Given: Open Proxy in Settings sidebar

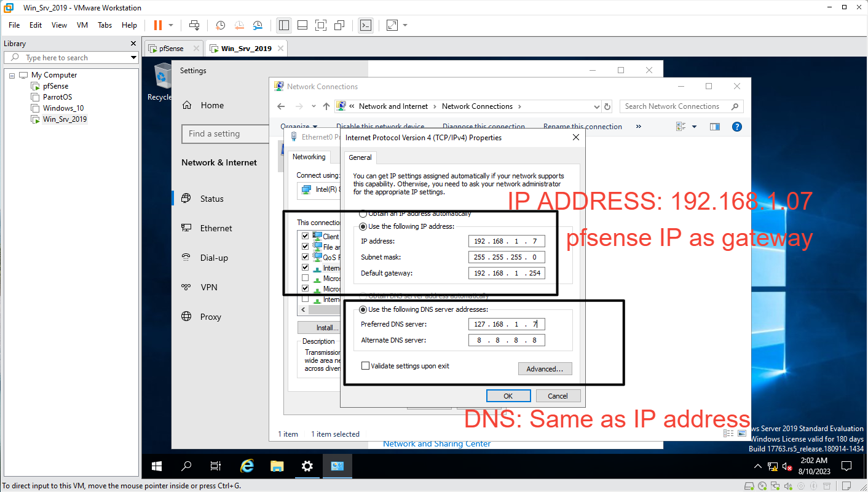Looking at the screenshot, I should [210, 317].
